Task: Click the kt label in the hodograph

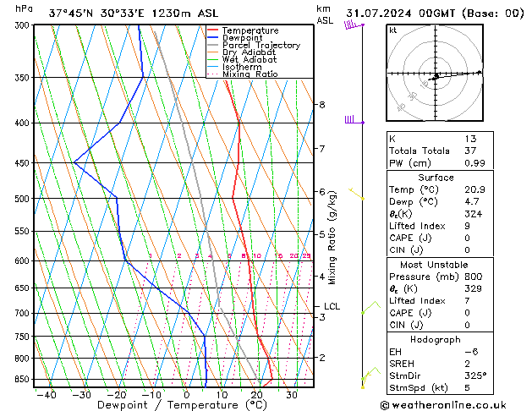Action: pos(392,30)
